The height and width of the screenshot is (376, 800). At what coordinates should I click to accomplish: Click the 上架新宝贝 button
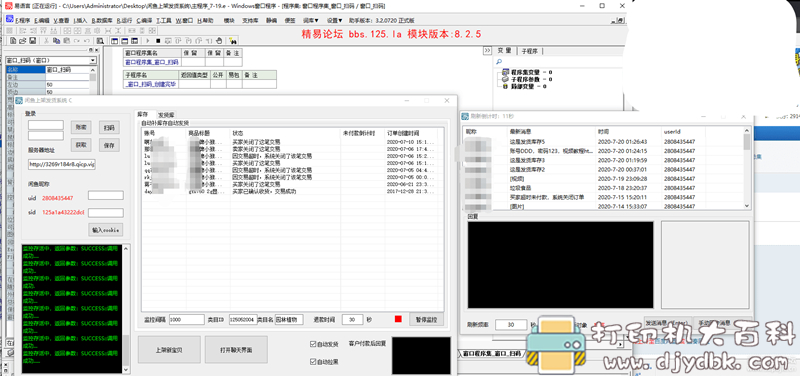pos(169,350)
